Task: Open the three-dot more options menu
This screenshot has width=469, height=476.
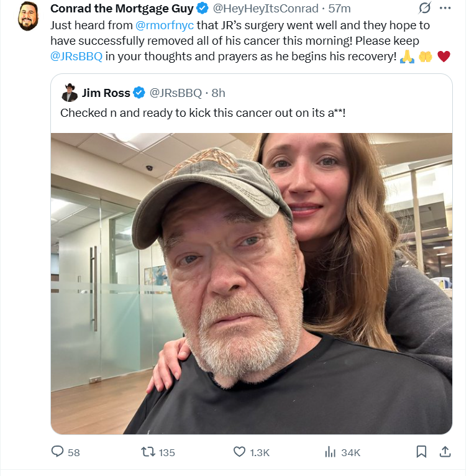Action: 445,9
